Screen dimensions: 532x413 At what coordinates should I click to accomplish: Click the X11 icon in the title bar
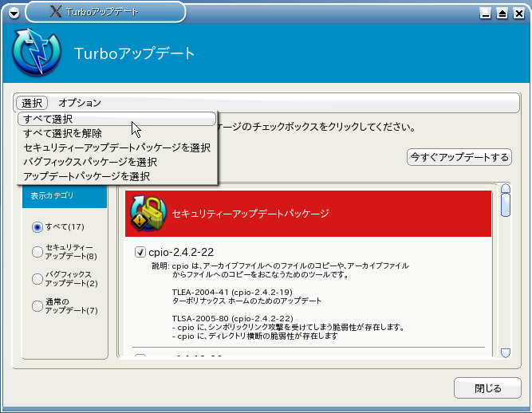pos(56,12)
